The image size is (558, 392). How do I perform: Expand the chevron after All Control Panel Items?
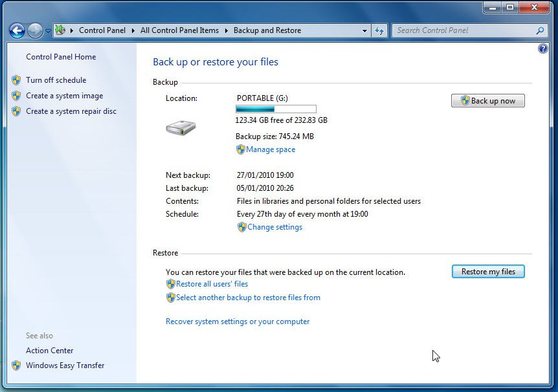[227, 30]
